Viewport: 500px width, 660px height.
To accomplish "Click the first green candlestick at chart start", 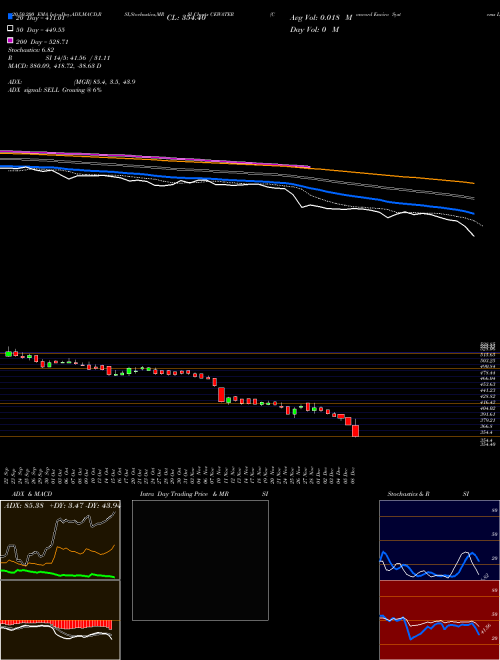I will coord(8,353).
